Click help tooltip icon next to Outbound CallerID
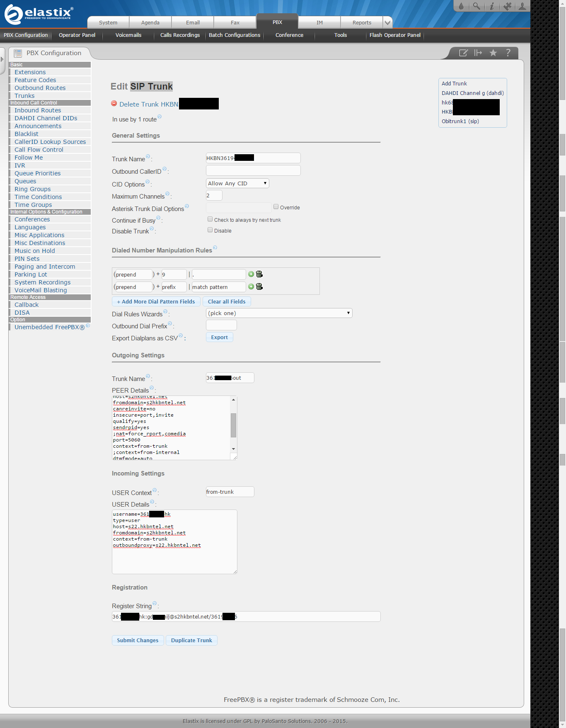Screen dimensions: 566x728 164,169
